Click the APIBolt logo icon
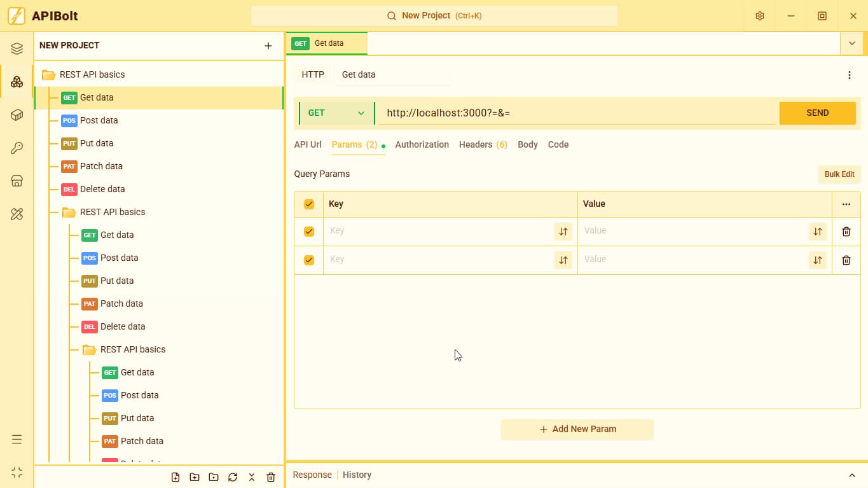Image resolution: width=868 pixels, height=488 pixels. [x=17, y=16]
